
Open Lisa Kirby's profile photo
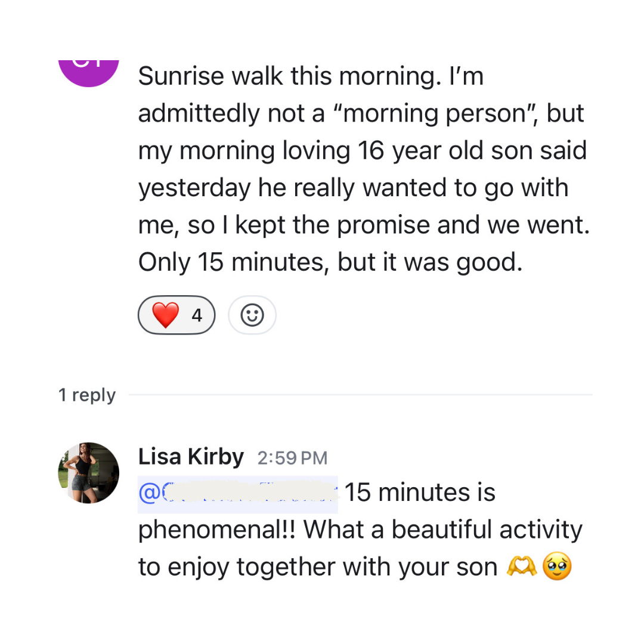click(88, 473)
